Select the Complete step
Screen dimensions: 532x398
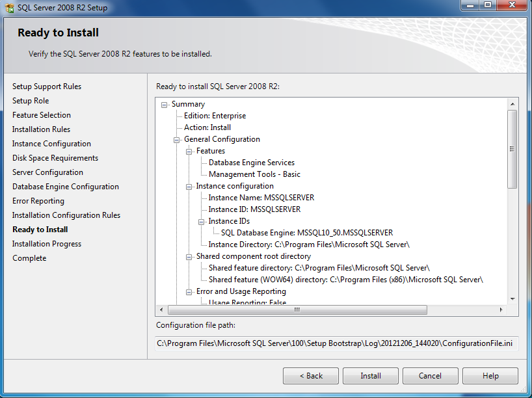tap(29, 258)
